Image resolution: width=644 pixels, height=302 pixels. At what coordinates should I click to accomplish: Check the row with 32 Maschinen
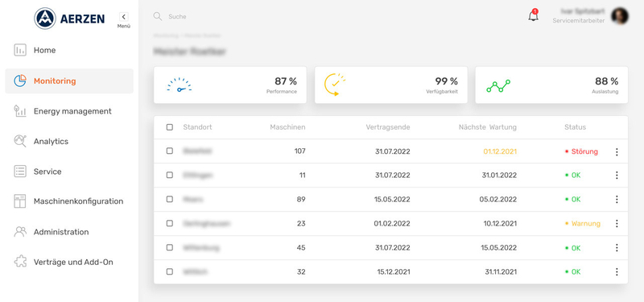[170, 271]
